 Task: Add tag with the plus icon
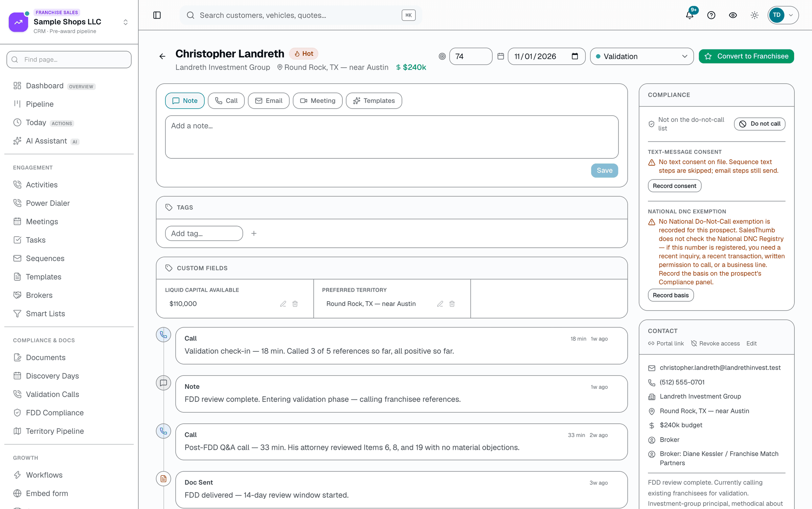(x=254, y=234)
